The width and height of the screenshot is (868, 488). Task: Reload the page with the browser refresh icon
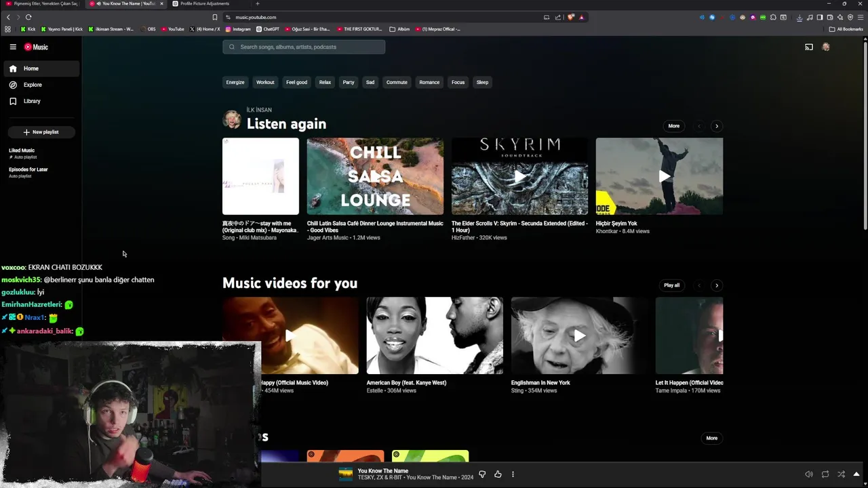pyautogui.click(x=28, y=17)
